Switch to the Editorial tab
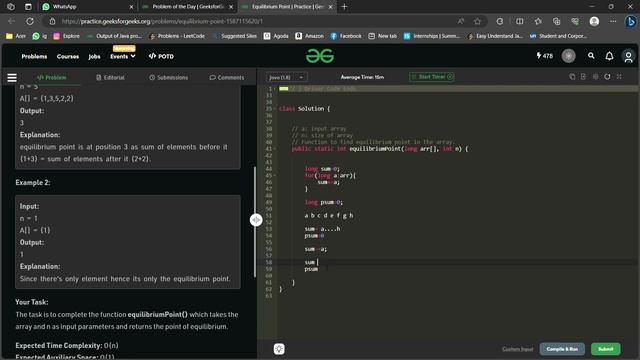Viewport: 640px width, 360px height. click(110, 78)
